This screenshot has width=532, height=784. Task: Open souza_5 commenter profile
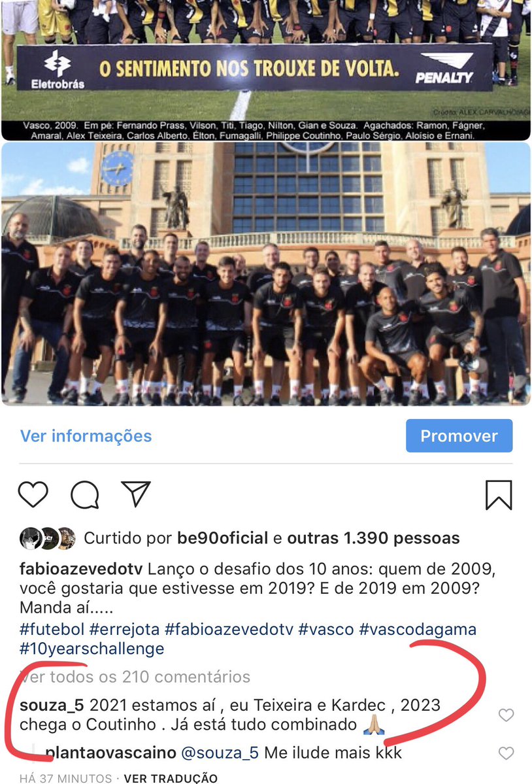[52, 705]
